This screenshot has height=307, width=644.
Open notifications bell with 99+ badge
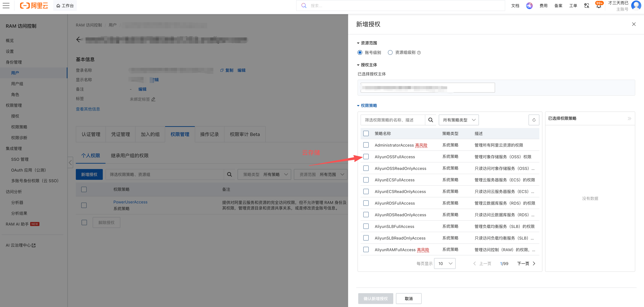[599, 5]
